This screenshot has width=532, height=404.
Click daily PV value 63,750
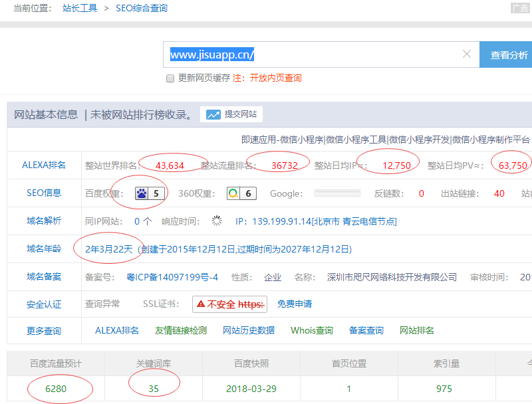513,165
